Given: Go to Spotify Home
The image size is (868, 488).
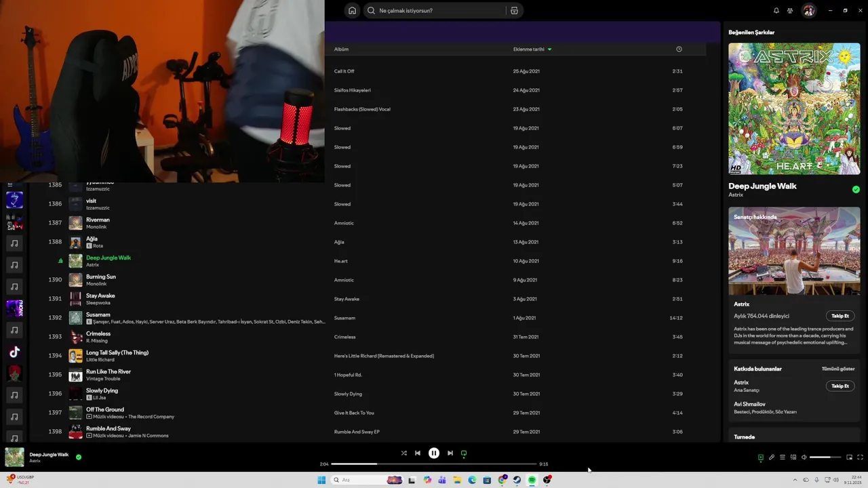Looking at the screenshot, I should coord(352,10).
